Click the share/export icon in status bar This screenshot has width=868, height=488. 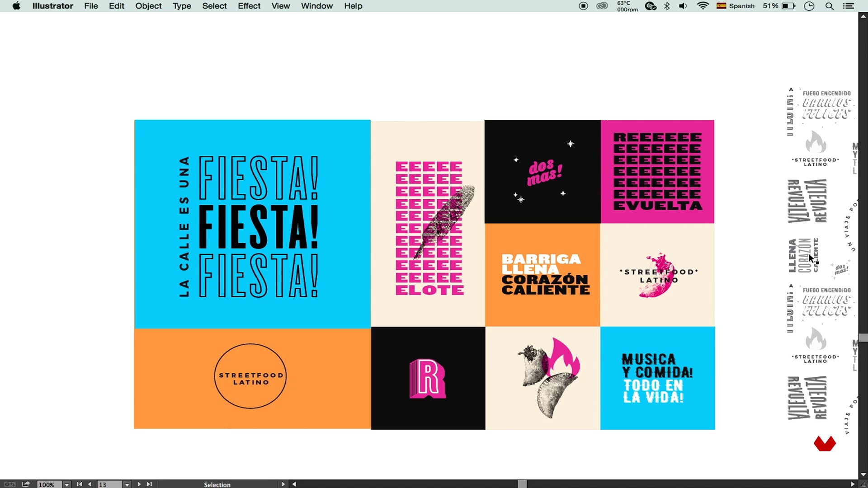pyautogui.click(x=26, y=484)
